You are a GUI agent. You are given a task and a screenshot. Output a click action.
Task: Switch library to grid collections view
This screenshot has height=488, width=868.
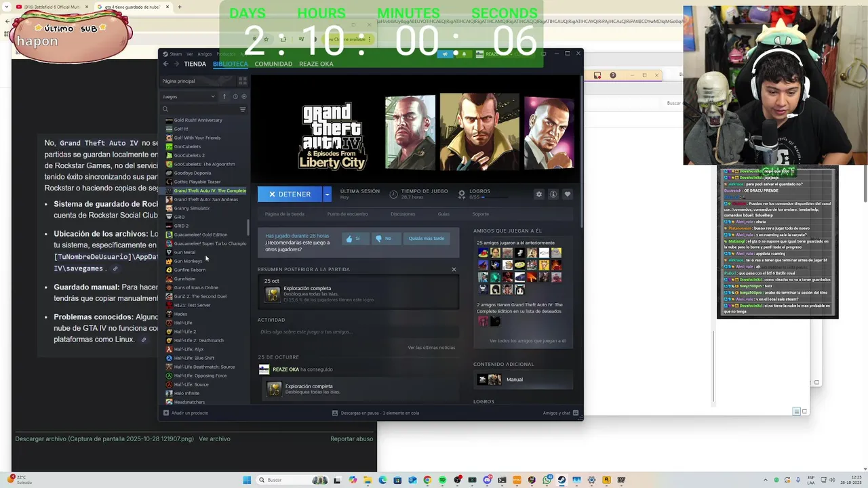point(243,81)
